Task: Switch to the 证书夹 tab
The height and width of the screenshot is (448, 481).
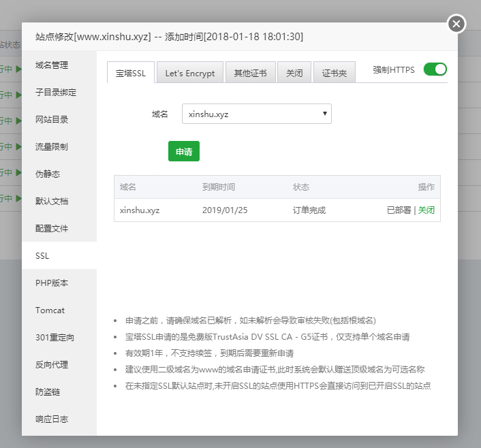Action: (x=334, y=73)
